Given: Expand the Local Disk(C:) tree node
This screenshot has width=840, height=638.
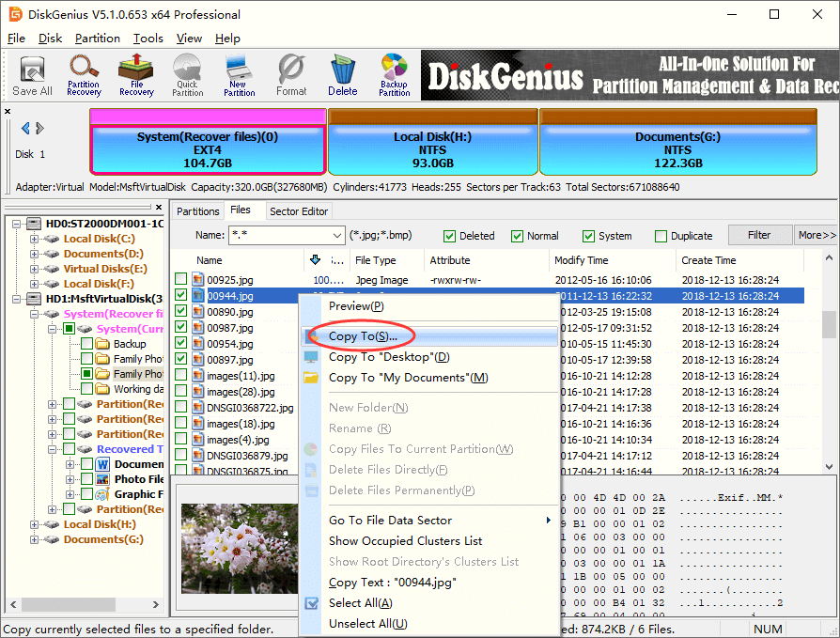Looking at the screenshot, I should [x=35, y=239].
